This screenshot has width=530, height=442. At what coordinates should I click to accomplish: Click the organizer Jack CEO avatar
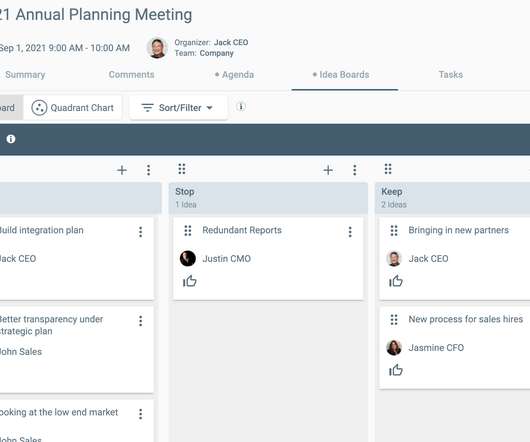coord(157,48)
